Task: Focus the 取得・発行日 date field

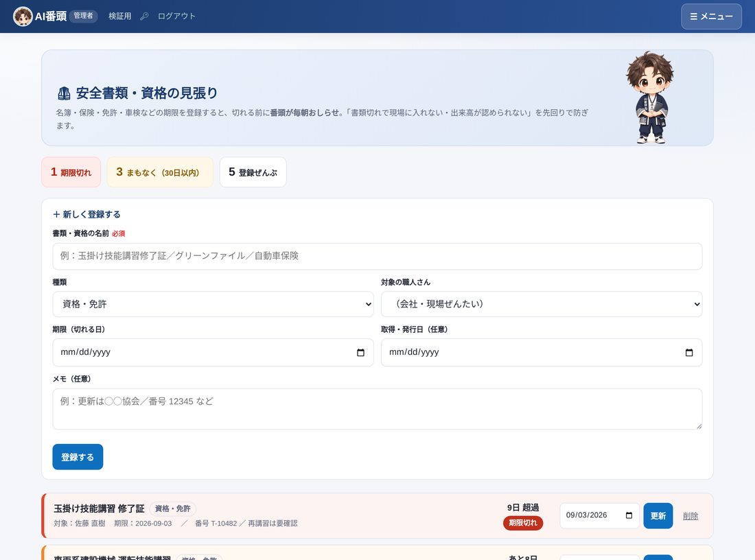Action: click(x=542, y=353)
